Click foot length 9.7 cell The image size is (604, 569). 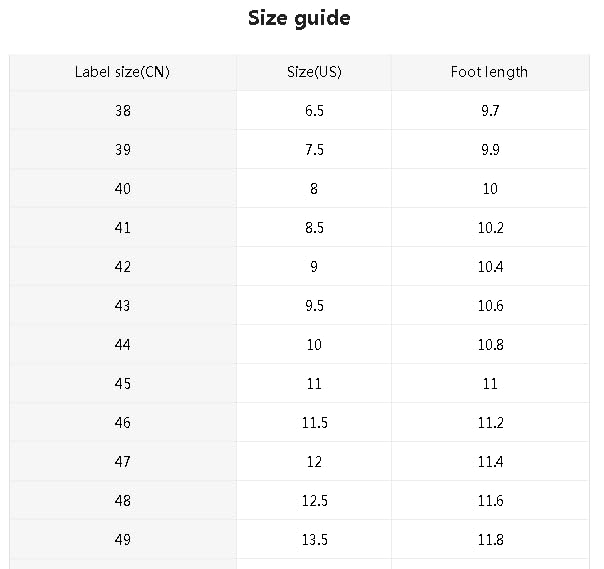(490, 111)
